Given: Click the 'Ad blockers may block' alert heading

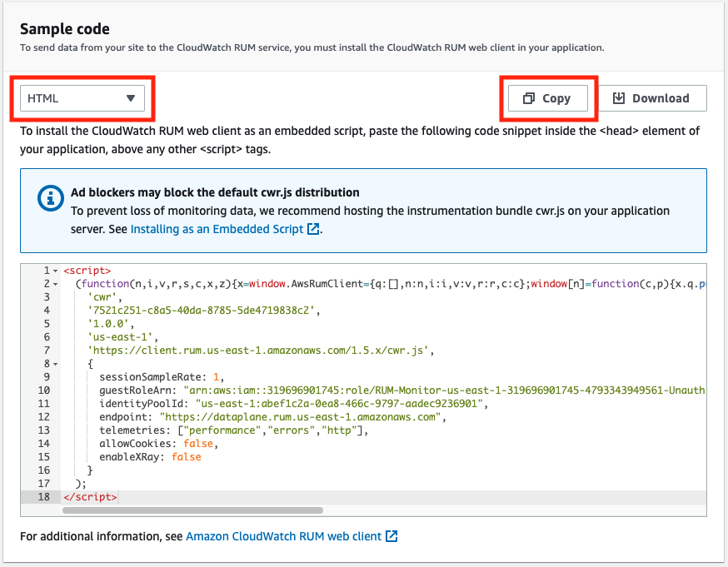Looking at the screenshot, I should pyautogui.click(x=215, y=192).
